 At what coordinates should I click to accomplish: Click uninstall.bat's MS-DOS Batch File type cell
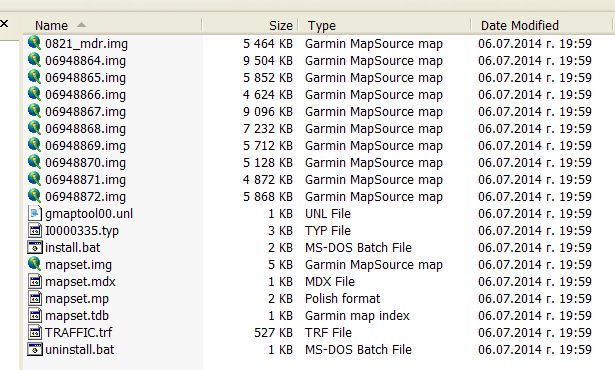coord(358,350)
